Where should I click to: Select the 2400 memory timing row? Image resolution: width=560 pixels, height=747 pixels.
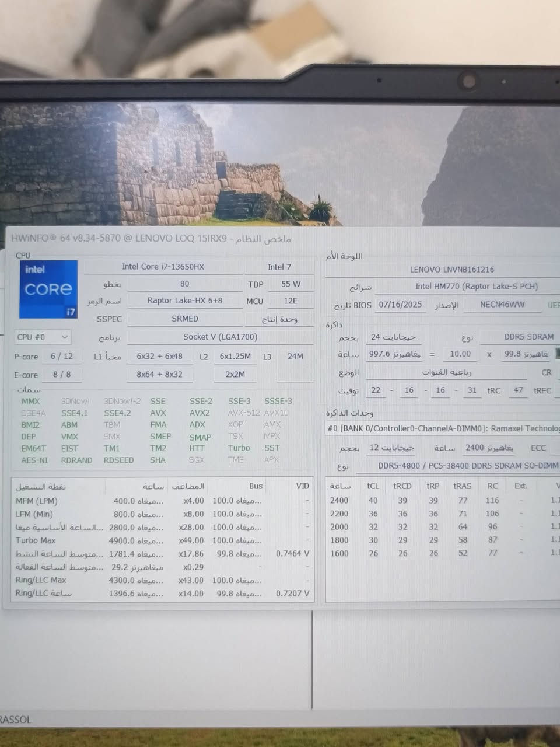point(442,500)
